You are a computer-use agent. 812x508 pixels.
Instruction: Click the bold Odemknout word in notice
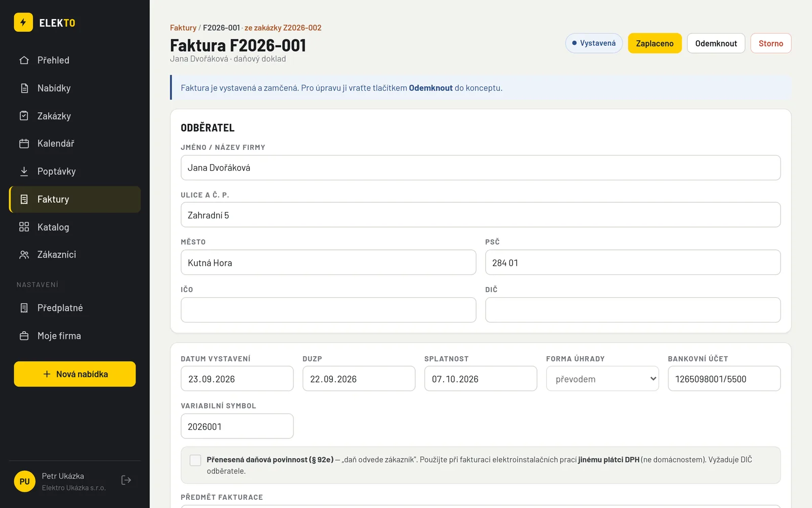(431, 88)
